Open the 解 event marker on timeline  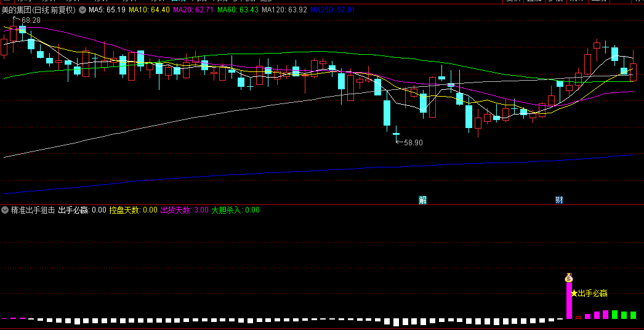(x=422, y=200)
